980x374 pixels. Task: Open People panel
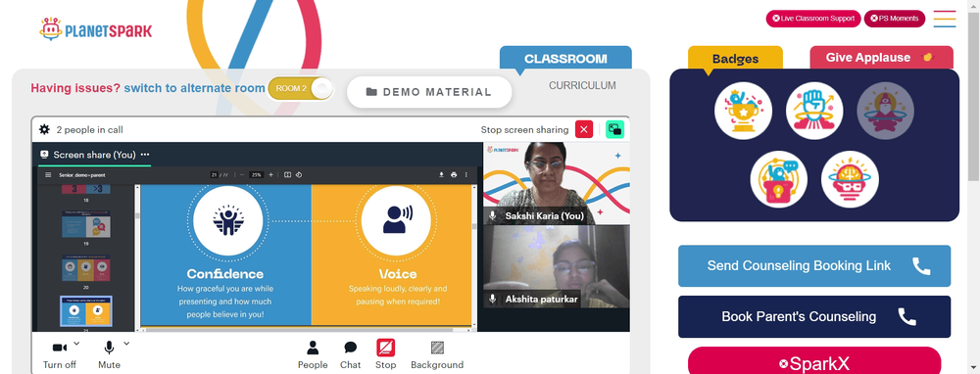pyautogui.click(x=313, y=354)
